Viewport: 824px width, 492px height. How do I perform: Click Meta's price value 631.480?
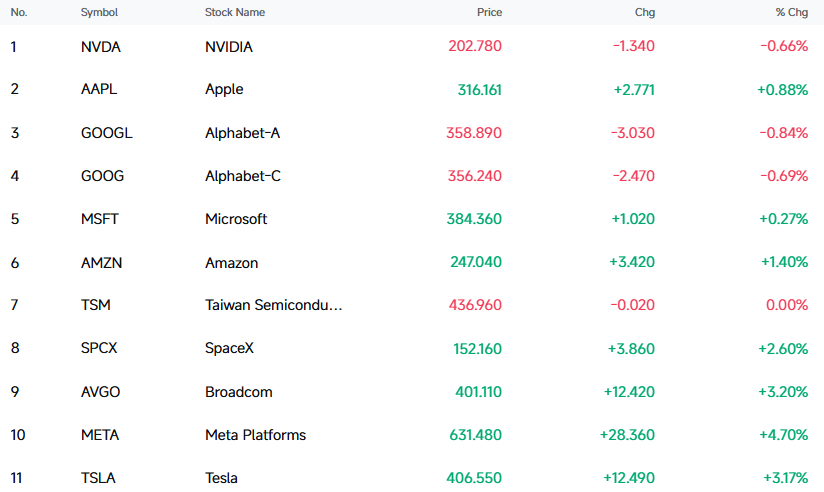click(x=476, y=435)
